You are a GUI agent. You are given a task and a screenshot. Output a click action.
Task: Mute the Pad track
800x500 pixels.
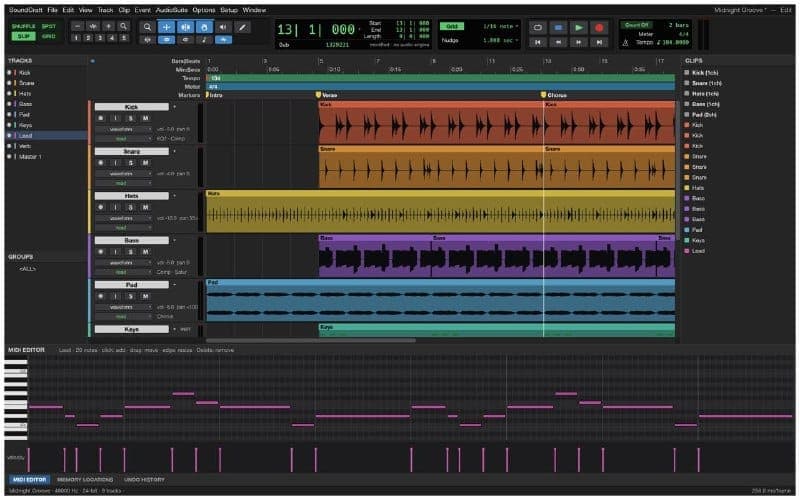tap(145, 296)
